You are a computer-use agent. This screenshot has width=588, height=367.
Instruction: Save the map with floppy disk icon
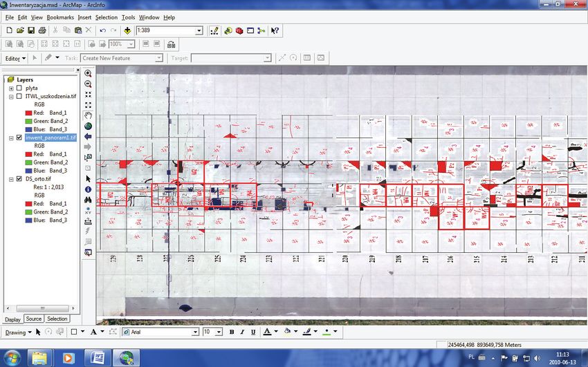click(x=31, y=30)
